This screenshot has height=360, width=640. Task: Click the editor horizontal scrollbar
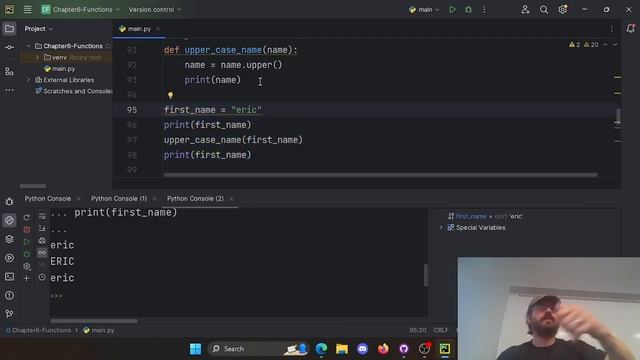click(380, 175)
